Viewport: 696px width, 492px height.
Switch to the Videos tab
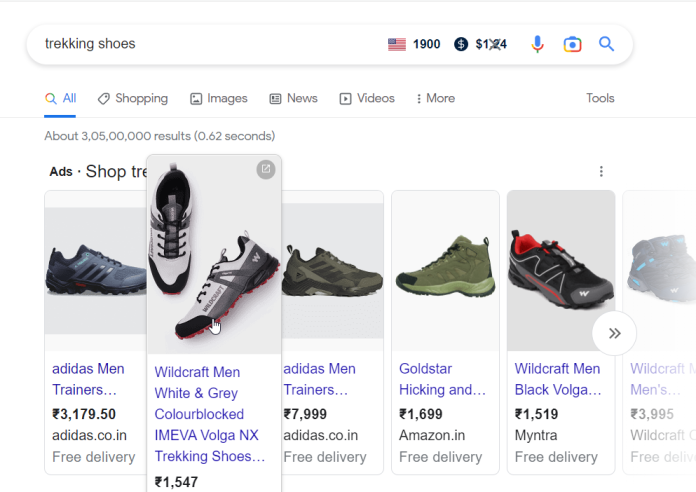pyautogui.click(x=367, y=99)
